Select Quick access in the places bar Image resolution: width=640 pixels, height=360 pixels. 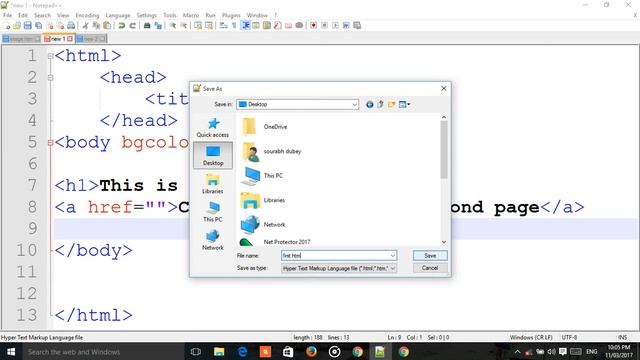point(213,128)
